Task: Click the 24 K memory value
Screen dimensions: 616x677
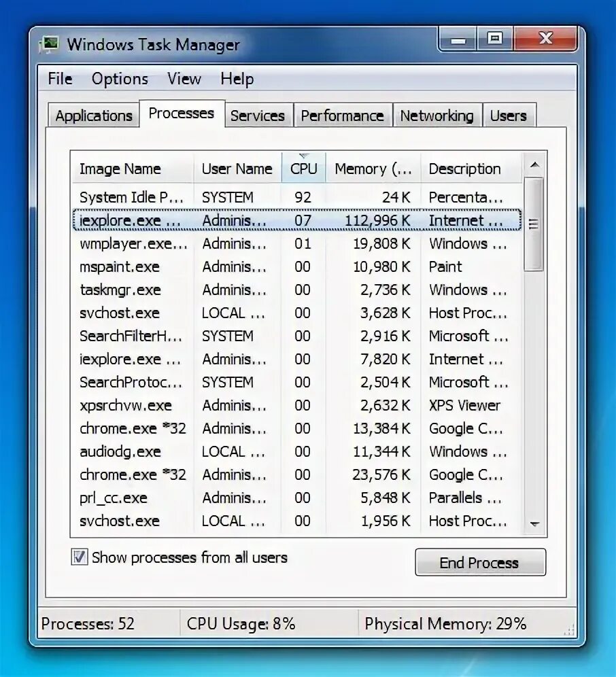Action: [x=396, y=197]
